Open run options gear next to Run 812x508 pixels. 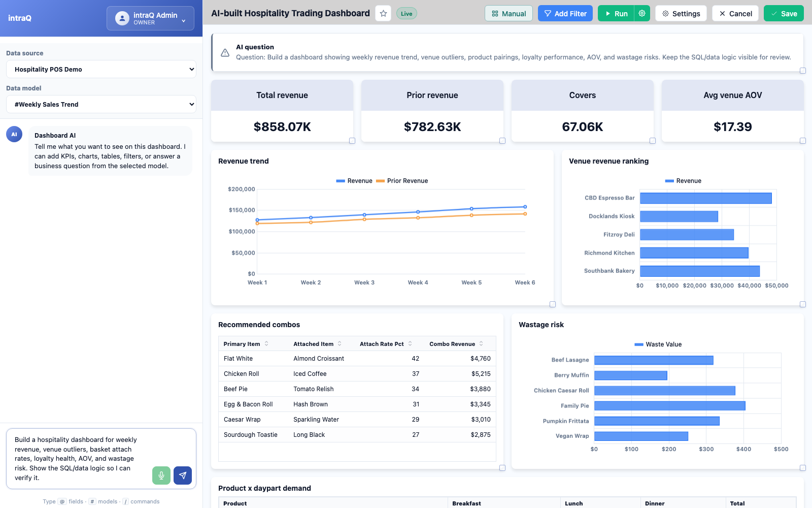pyautogui.click(x=642, y=14)
